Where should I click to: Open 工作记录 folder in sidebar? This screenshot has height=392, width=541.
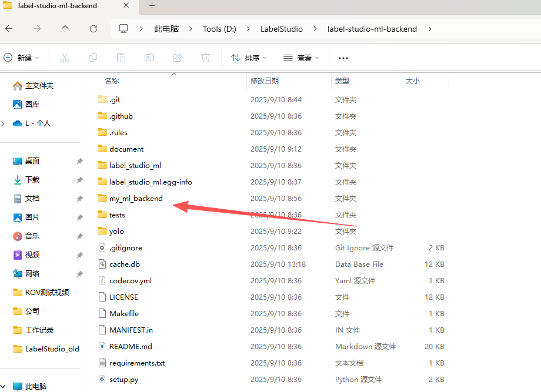pos(33,330)
